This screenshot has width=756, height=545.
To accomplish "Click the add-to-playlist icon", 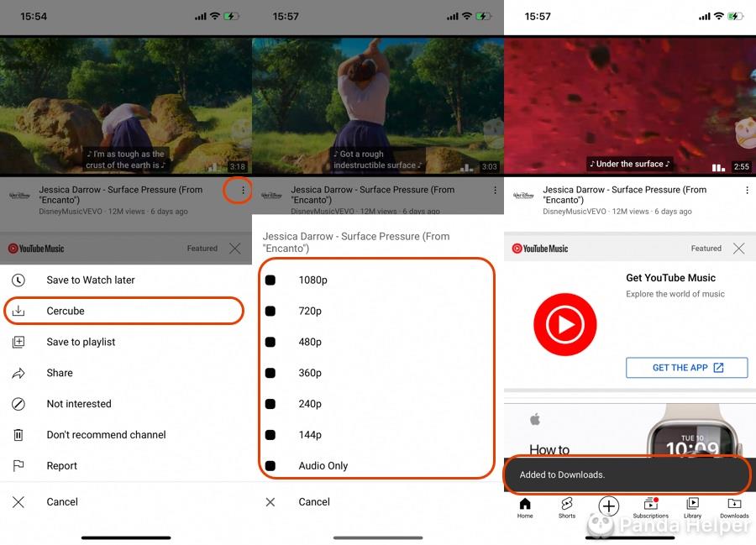I will click(18, 342).
